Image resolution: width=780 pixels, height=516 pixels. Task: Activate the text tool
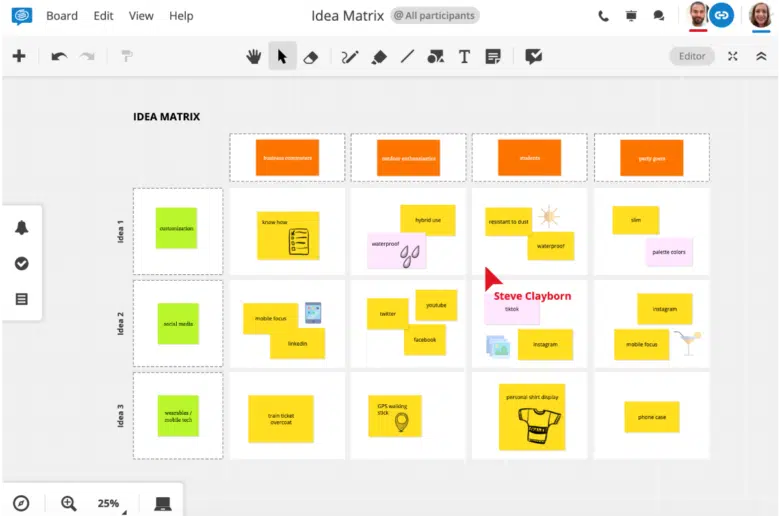(x=464, y=57)
